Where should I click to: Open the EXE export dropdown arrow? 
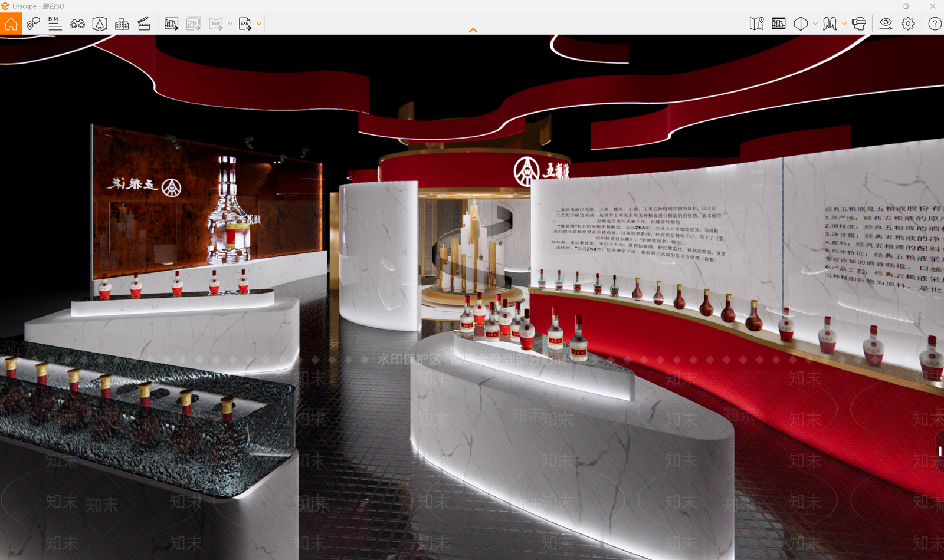click(259, 24)
